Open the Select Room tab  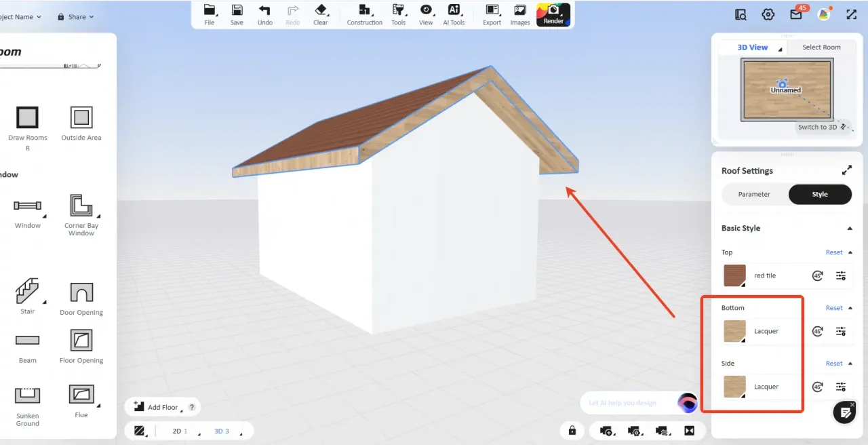[821, 47]
